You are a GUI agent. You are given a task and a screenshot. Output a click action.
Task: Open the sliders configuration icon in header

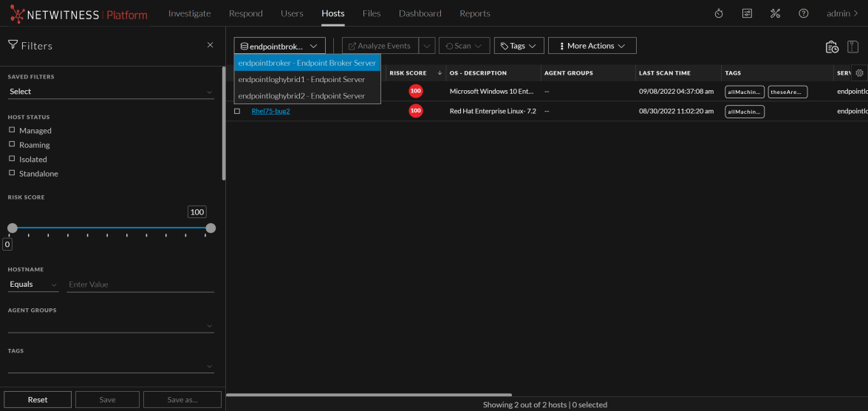point(747,13)
